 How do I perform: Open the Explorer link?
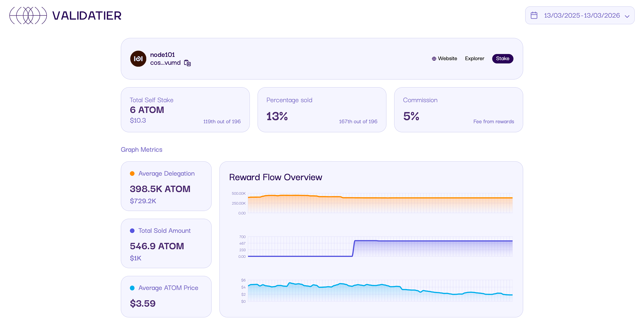click(475, 59)
